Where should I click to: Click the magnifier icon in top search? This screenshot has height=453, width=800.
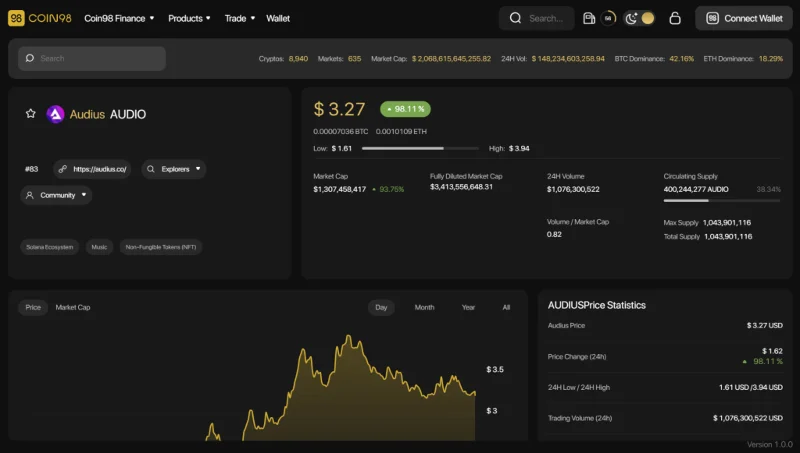(515, 18)
